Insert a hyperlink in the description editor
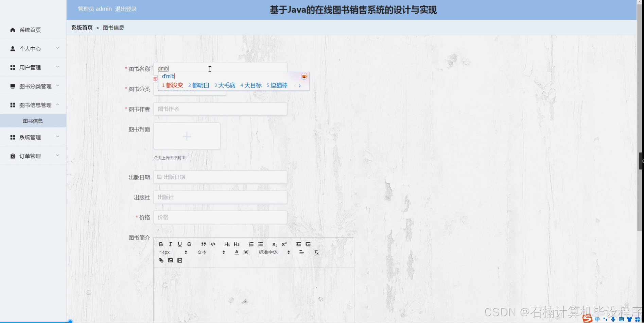The width and height of the screenshot is (644, 323). tap(161, 260)
